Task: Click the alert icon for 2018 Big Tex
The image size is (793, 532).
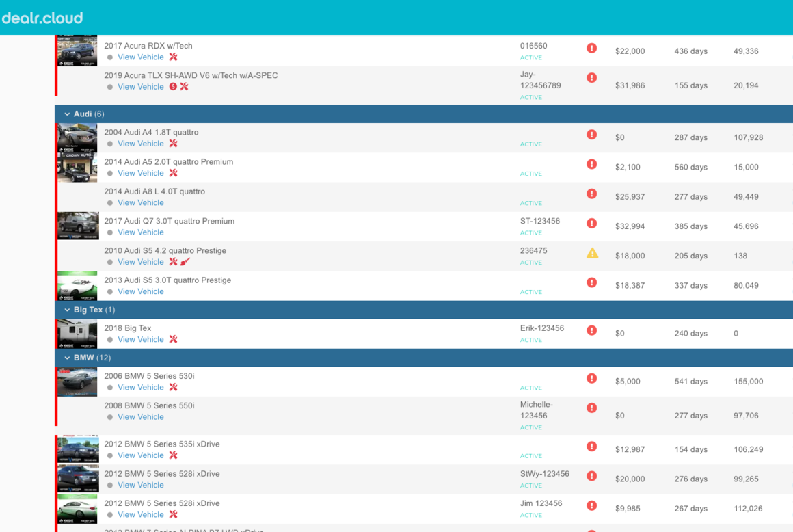Action: [592, 331]
